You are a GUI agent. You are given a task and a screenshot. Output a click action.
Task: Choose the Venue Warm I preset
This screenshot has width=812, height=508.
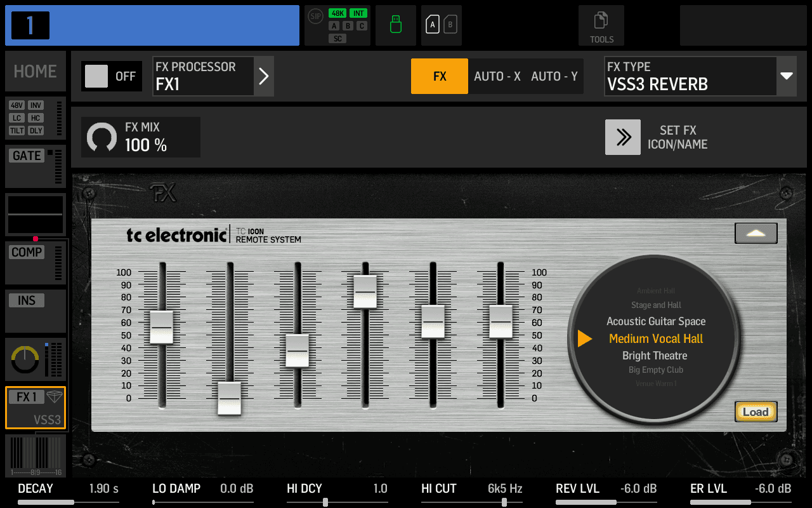pos(656,384)
